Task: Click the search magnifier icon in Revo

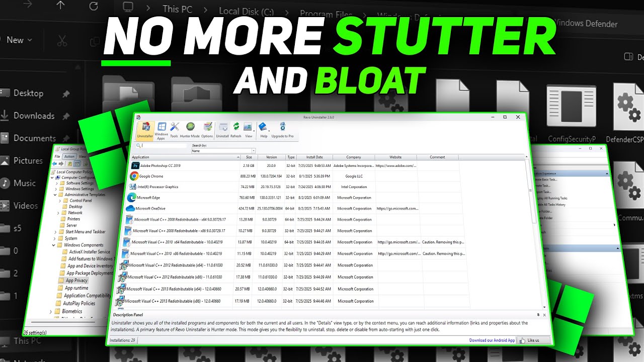Action: tap(138, 145)
